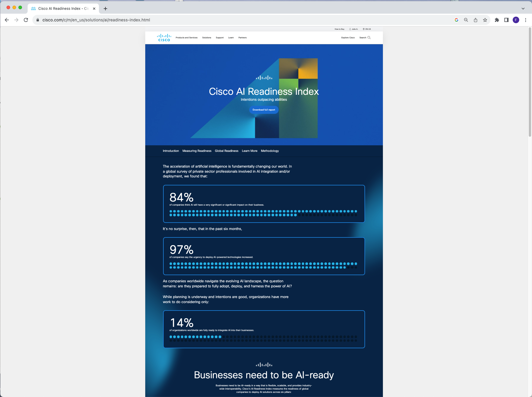Reload the page with the refresh icon

coord(26,20)
